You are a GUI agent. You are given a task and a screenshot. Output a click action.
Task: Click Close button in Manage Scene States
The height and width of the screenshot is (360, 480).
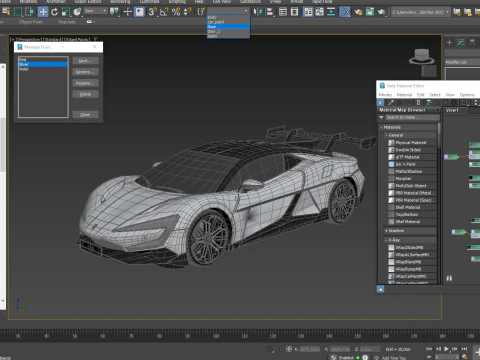click(x=85, y=114)
